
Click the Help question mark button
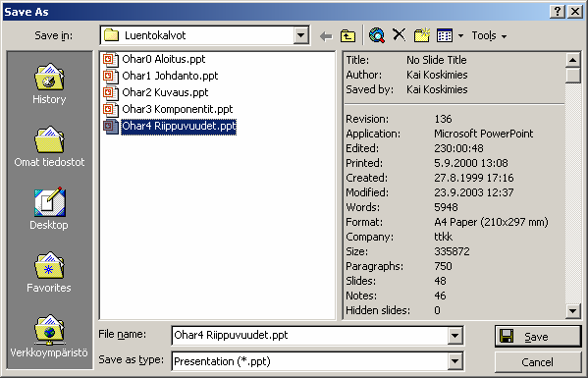(x=558, y=12)
